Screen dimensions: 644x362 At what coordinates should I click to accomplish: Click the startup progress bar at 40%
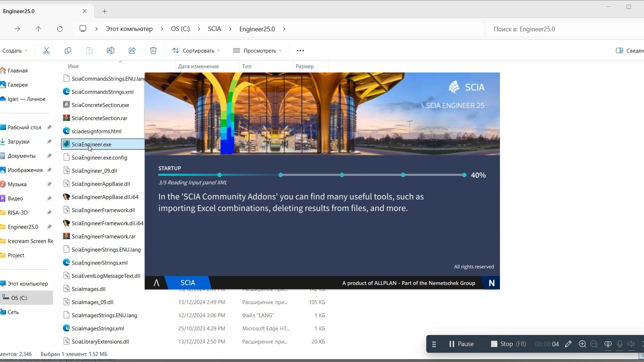coord(311,175)
